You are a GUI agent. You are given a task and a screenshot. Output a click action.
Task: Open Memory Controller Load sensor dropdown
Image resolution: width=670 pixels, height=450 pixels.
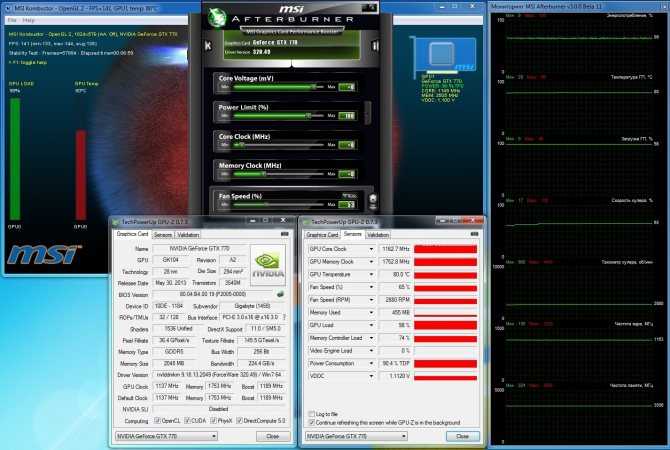[371, 338]
